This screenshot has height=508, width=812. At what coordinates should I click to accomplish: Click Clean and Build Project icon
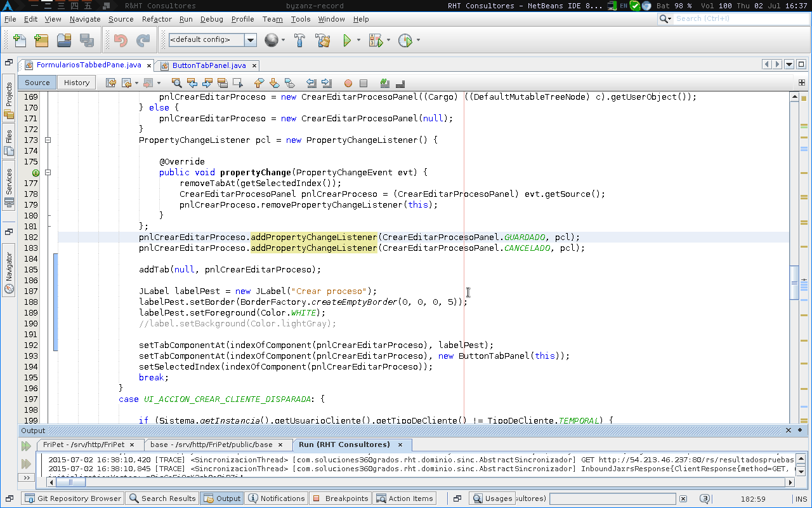point(323,41)
